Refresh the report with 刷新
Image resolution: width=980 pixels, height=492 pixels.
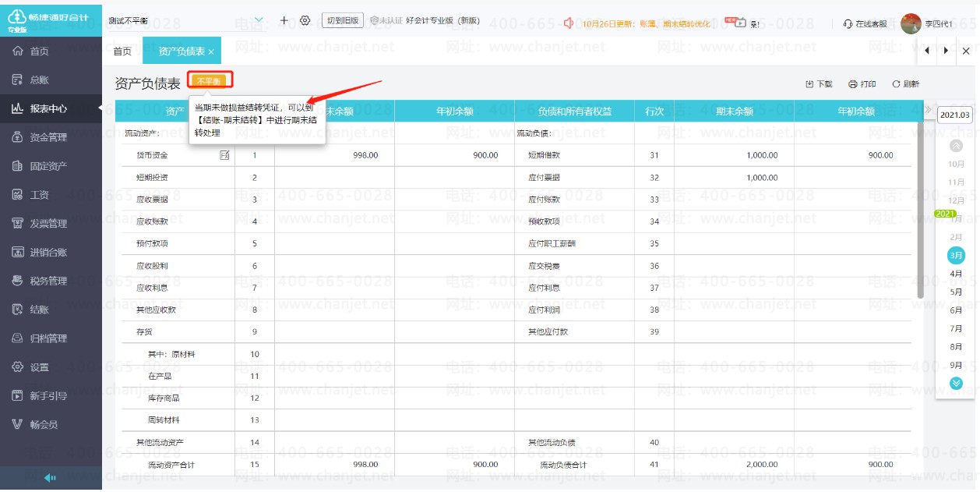point(905,84)
